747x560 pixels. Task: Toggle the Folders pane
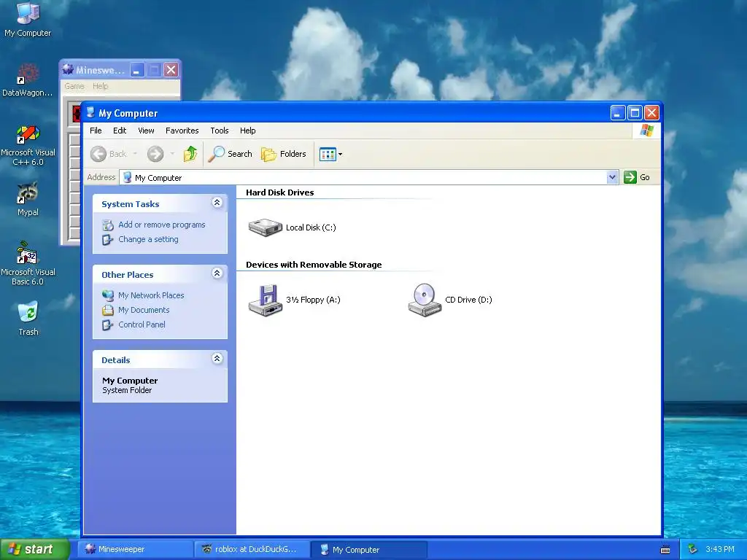(284, 154)
